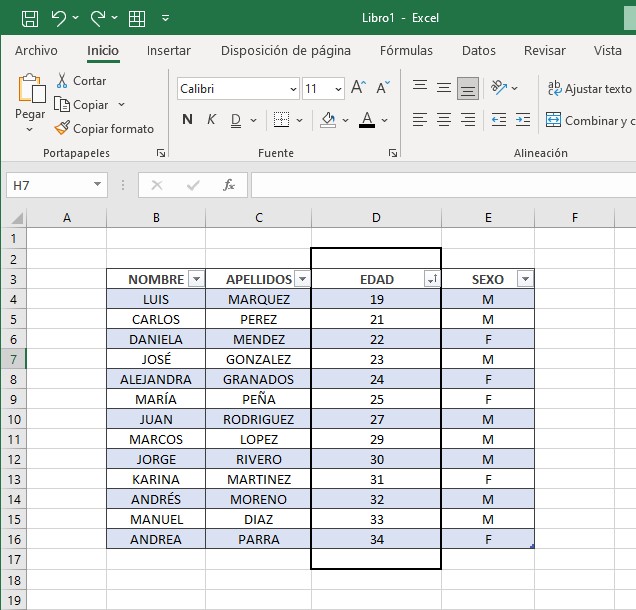
Task: Open the SEXO column filter arrow
Action: click(x=525, y=279)
